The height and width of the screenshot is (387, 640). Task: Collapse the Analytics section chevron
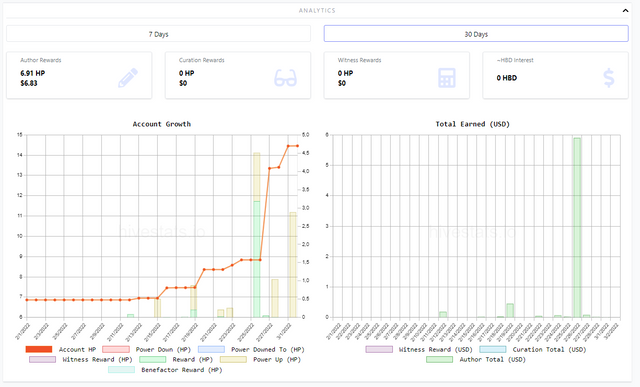point(625,11)
